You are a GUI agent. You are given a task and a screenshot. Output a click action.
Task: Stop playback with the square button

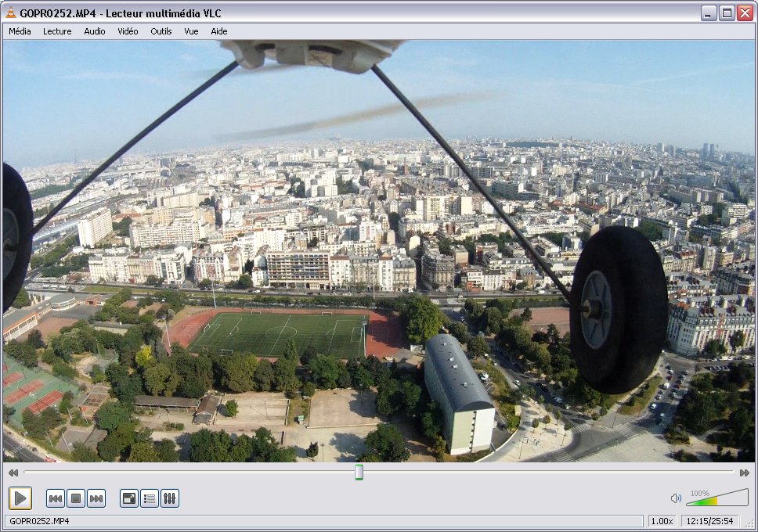(76, 498)
